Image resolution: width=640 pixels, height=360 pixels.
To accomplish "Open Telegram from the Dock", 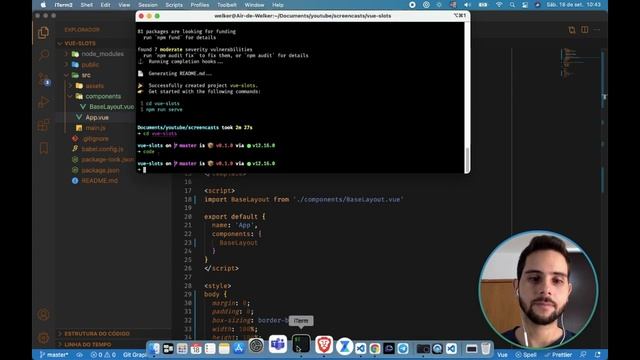I will pos(403,348).
